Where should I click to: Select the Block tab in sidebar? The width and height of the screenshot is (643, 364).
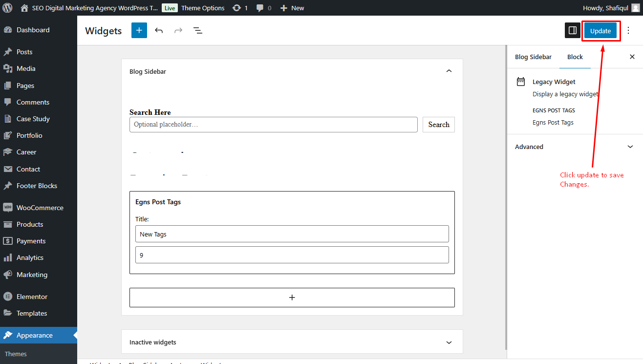(x=575, y=57)
